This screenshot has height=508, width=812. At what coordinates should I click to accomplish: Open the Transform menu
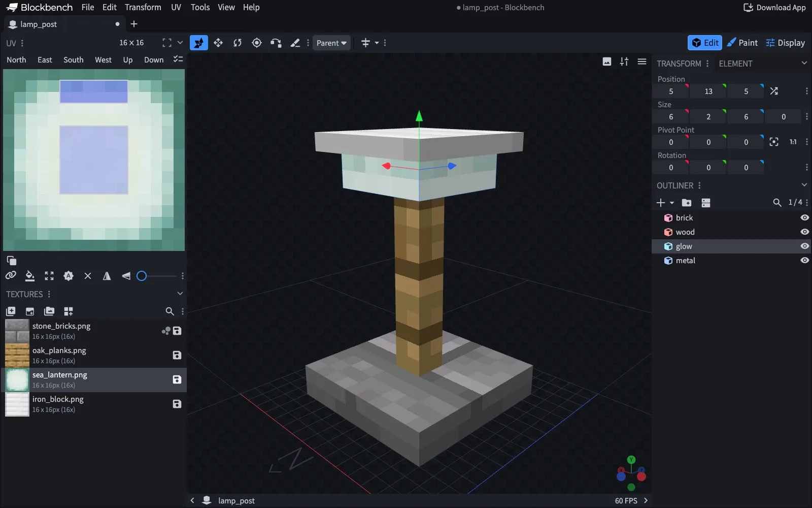point(143,7)
